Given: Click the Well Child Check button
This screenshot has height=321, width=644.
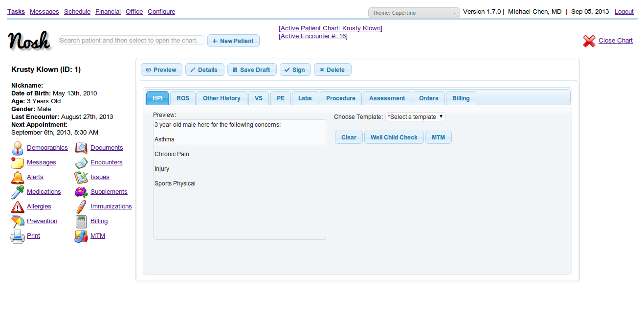Looking at the screenshot, I should pos(394,138).
